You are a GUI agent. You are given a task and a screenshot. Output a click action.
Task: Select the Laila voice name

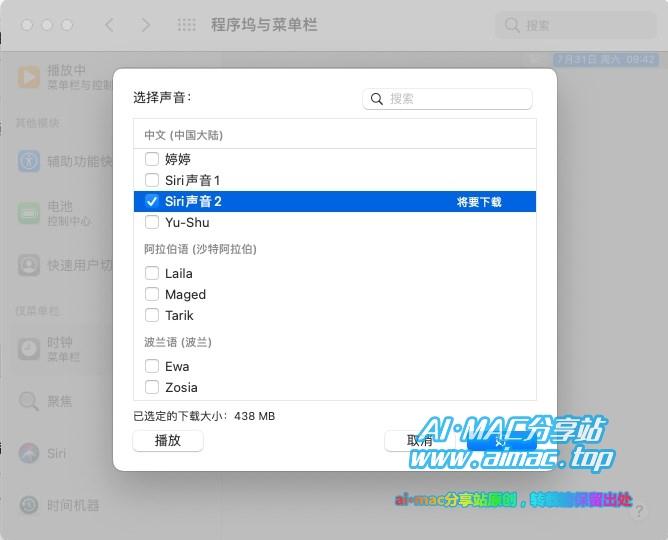179,273
